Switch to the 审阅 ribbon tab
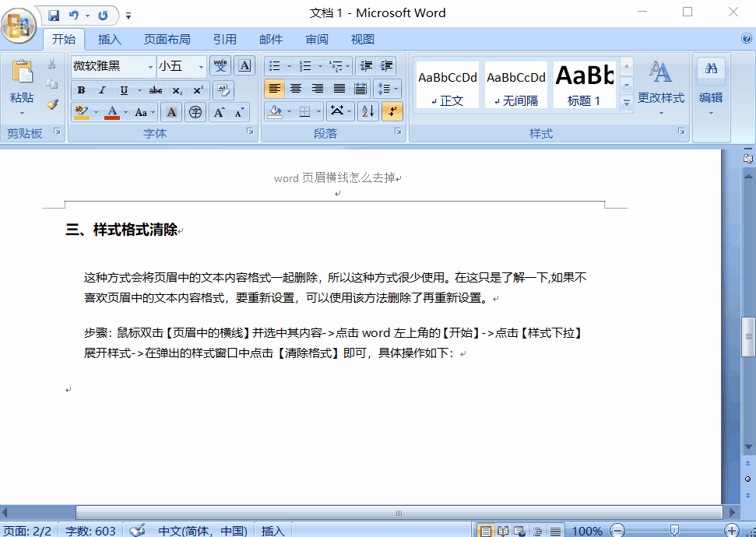 (x=316, y=39)
